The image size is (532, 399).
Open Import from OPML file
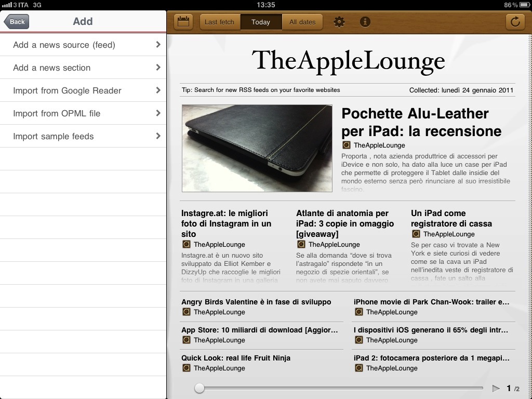click(x=83, y=113)
